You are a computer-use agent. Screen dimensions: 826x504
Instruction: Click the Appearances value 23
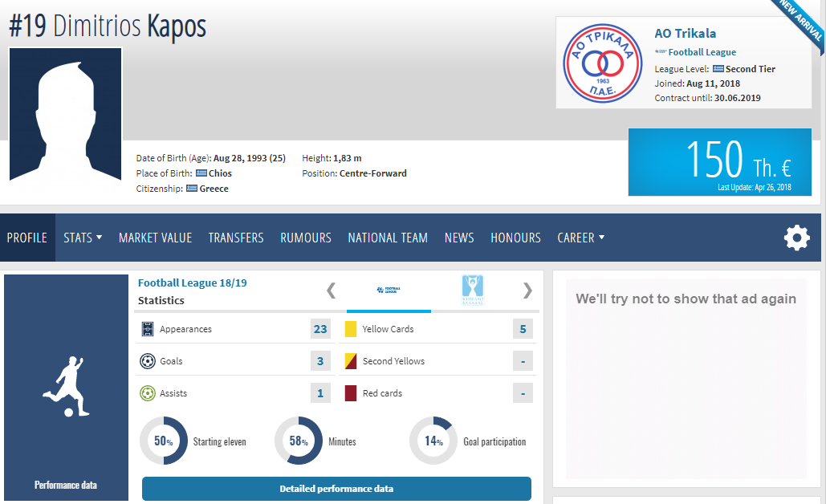pos(320,329)
